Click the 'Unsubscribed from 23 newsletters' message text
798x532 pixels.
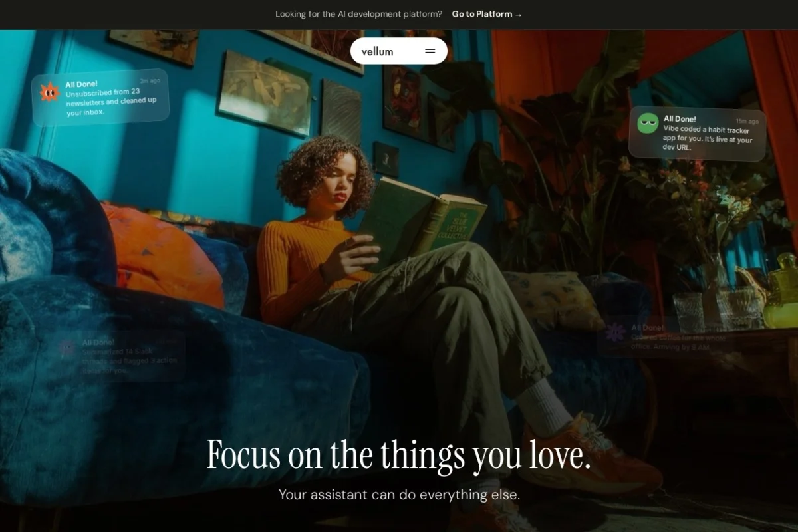(x=111, y=103)
